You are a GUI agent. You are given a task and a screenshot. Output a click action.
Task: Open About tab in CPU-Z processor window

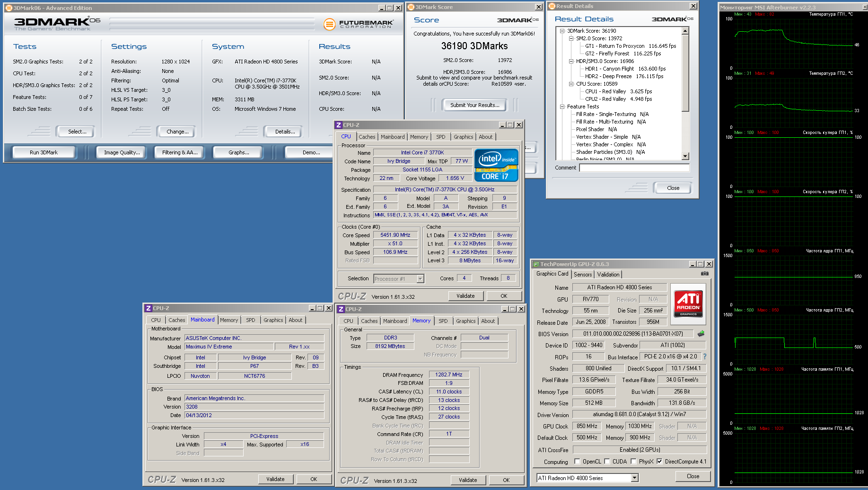486,137
